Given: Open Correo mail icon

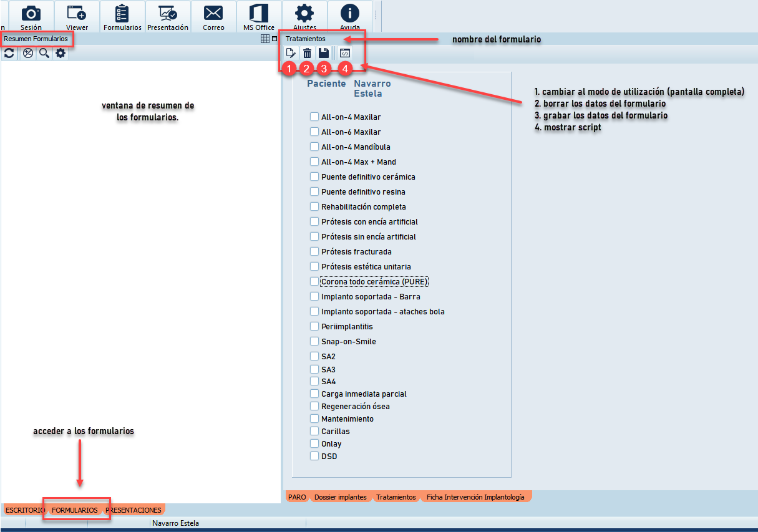Looking at the screenshot, I should tap(213, 16).
